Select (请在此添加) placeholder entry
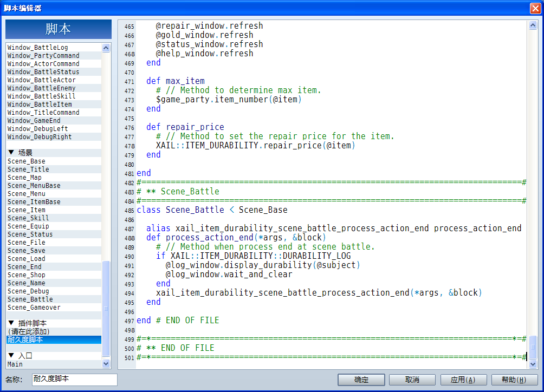 54,331
